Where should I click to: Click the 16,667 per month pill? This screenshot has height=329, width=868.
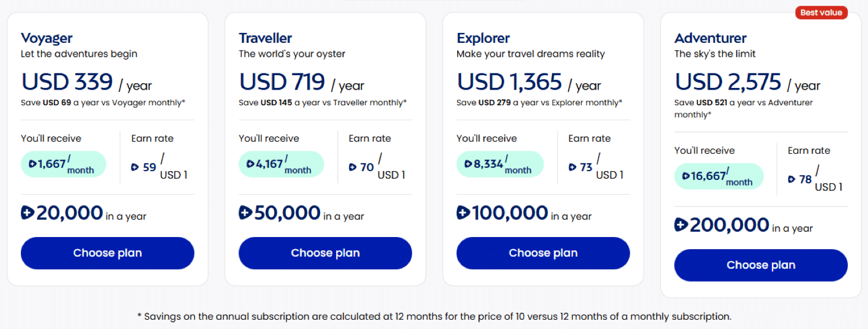tap(719, 176)
